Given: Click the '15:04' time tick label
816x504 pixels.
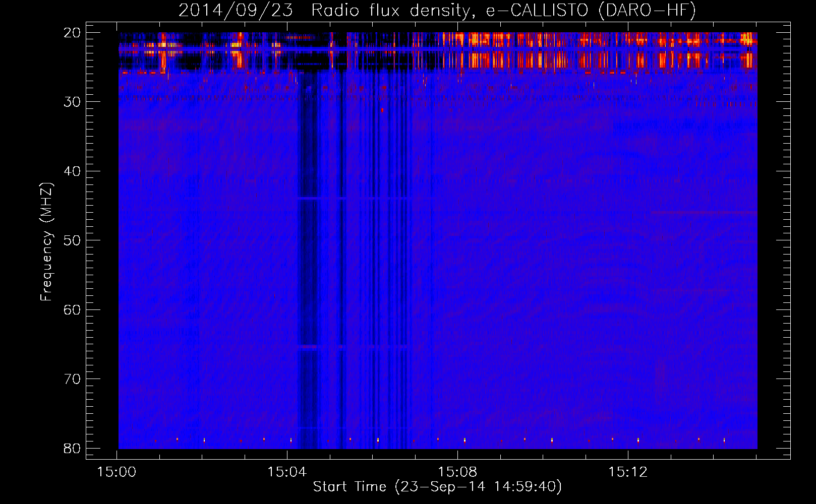Looking at the screenshot, I should [287, 472].
